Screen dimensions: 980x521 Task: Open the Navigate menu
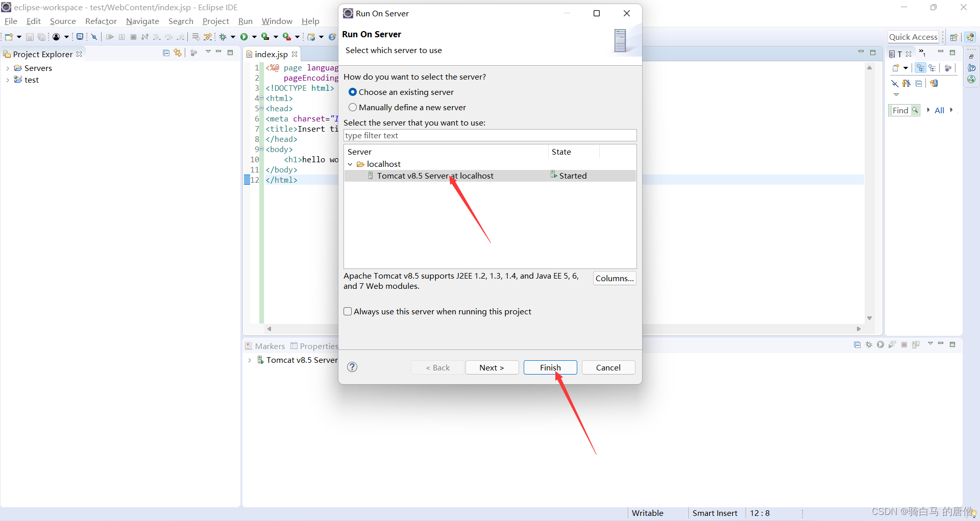pyautogui.click(x=142, y=21)
